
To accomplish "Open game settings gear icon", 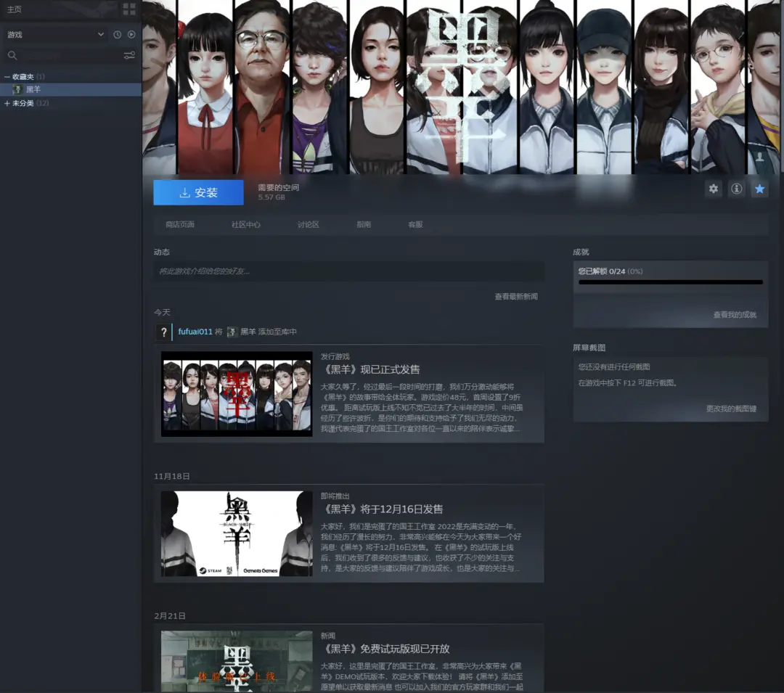I will (714, 189).
